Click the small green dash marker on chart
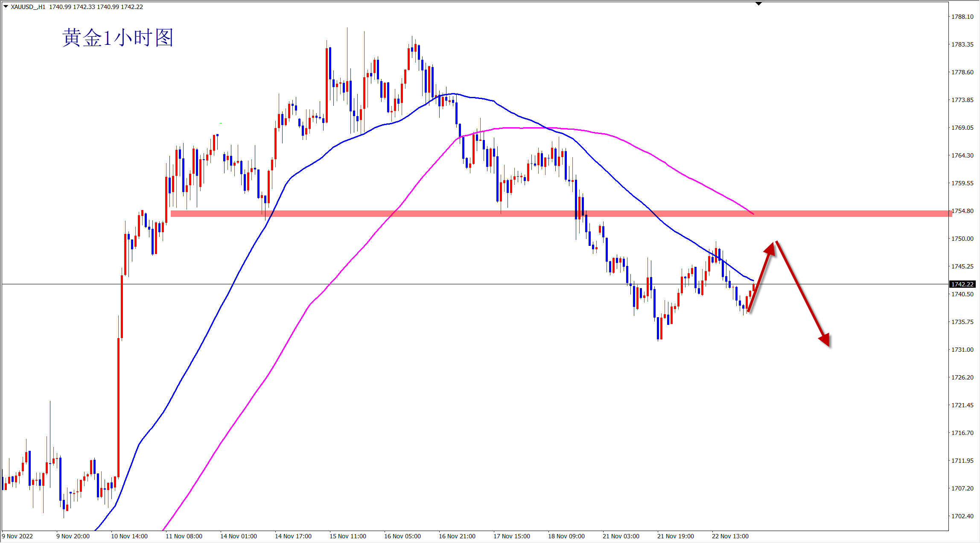This screenshot has height=543, width=980. 221,123
